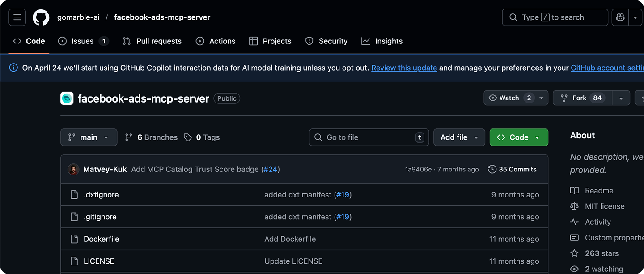Expand the Fork options dropdown arrow

point(621,98)
